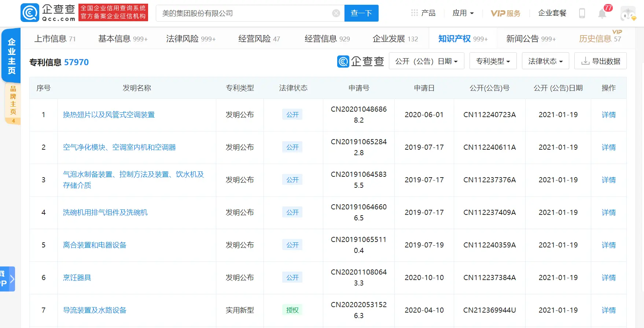Expand 法律状态 filter dropdown
The width and height of the screenshot is (644, 328).
tap(545, 61)
